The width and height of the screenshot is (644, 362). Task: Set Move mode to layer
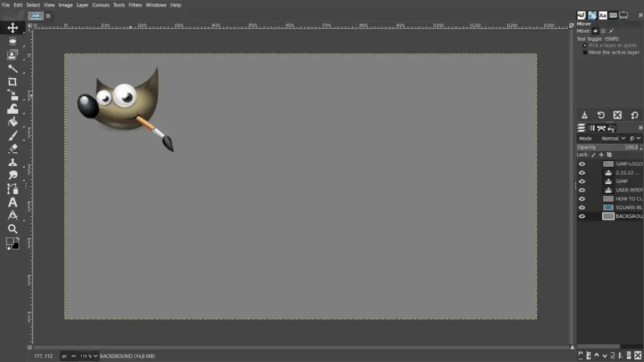point(596,31)
